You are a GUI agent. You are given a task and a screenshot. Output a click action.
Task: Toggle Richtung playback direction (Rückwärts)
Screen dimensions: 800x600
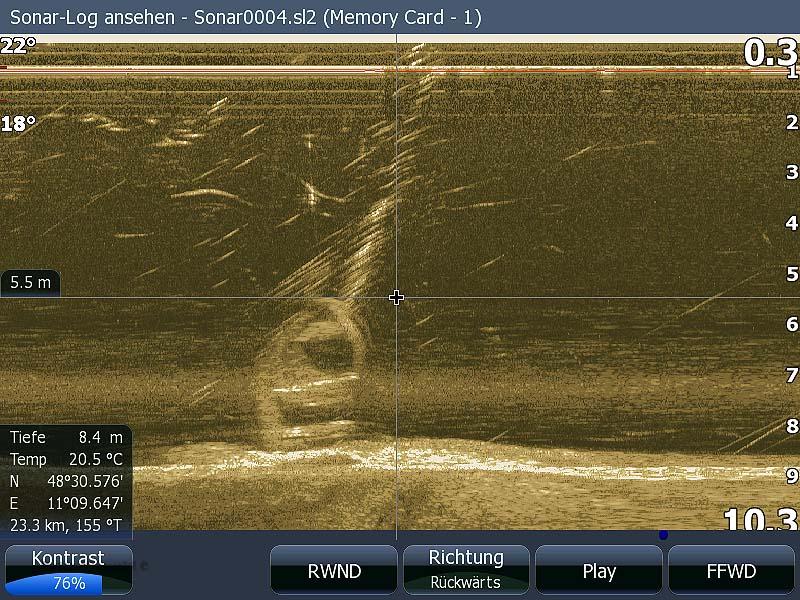tap(466, 570)
